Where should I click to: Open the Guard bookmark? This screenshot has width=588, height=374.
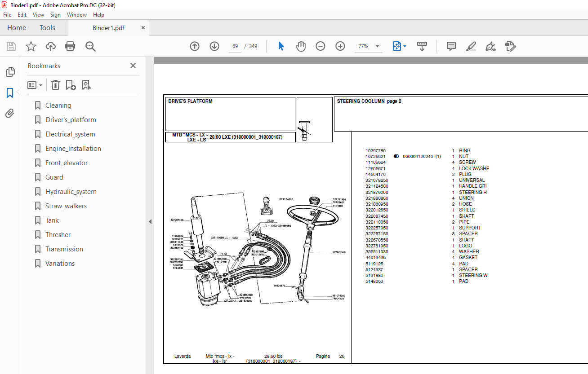click(54, 177)
